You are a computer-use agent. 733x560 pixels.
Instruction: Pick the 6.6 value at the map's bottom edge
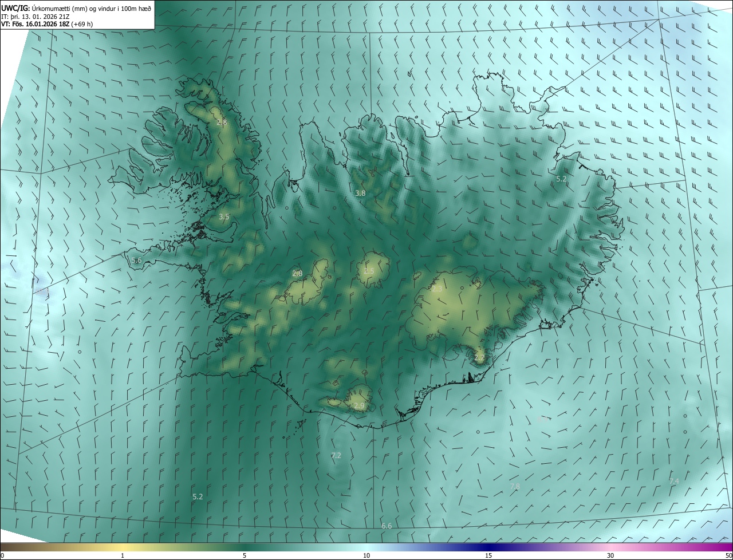click(387, 526)
